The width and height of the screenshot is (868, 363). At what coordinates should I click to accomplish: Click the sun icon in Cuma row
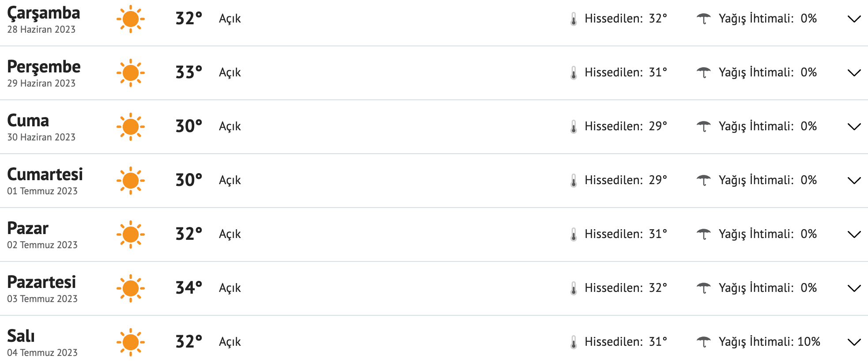[131, 127]
